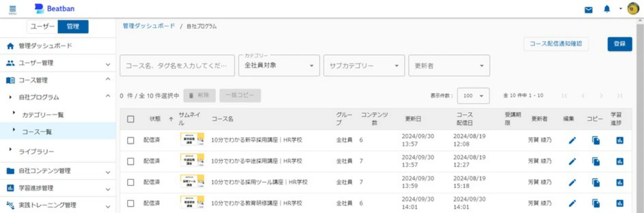Click course name 10分でわかる採用ツール講座｜HR学校
The image size is (644, 213).
pyautogui.click(x=259, y=182)
